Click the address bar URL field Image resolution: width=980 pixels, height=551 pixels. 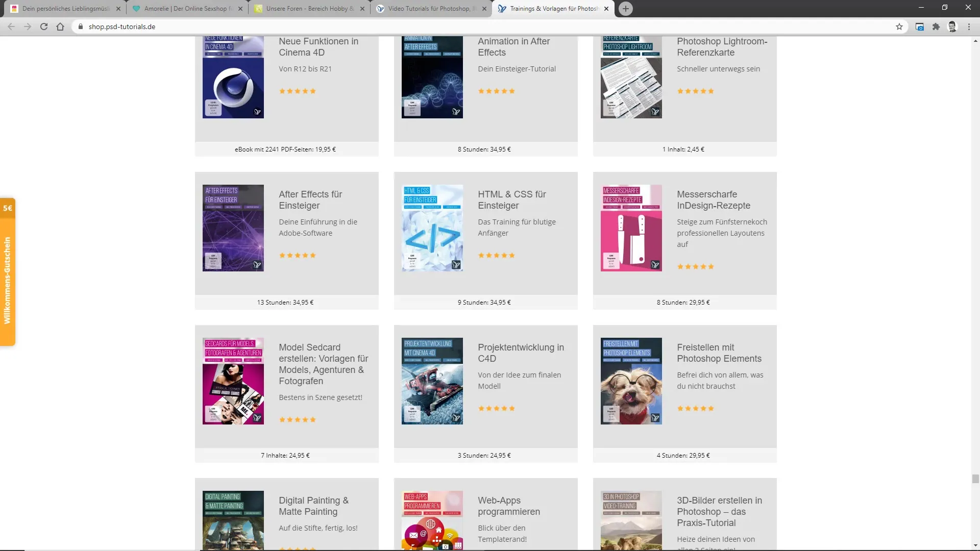point(485,27)
